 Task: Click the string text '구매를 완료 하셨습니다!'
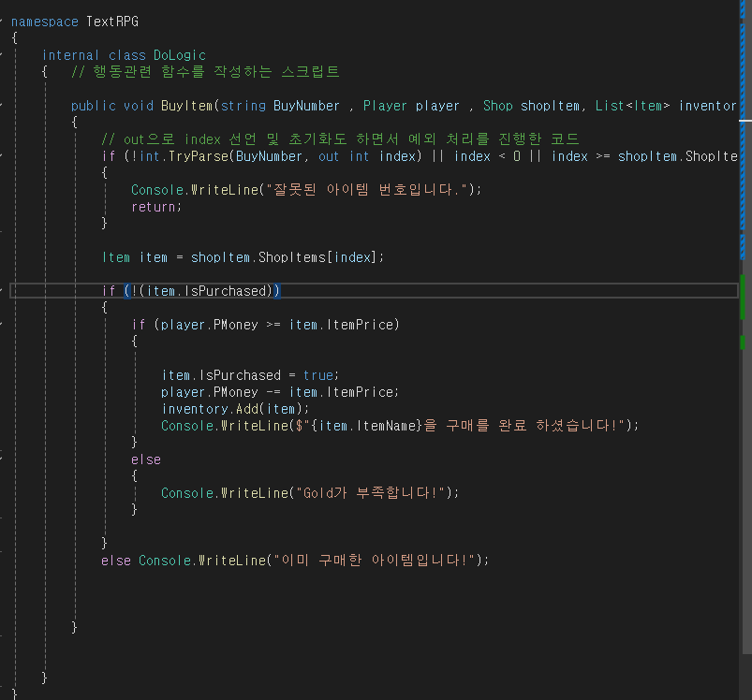(x=531, y=426)
